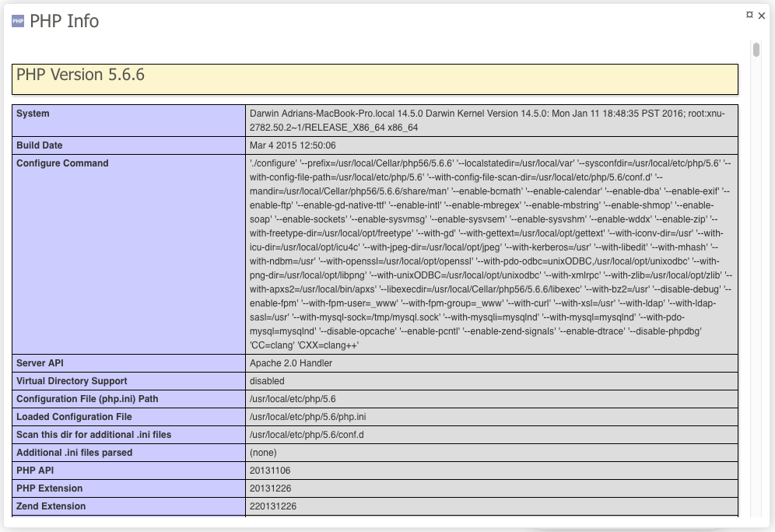
Task: Click the Build Date label
Action: pos(40,145)
